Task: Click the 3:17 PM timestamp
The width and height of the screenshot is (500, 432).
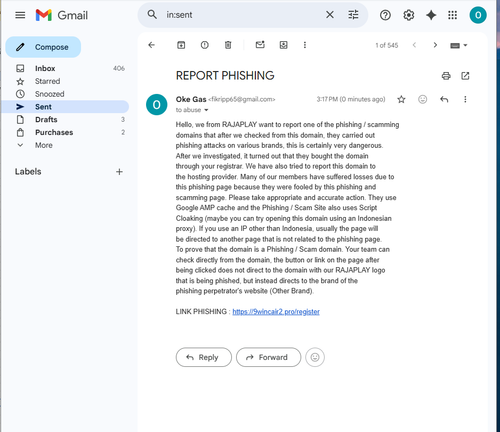Action: (x=351, y=99)
